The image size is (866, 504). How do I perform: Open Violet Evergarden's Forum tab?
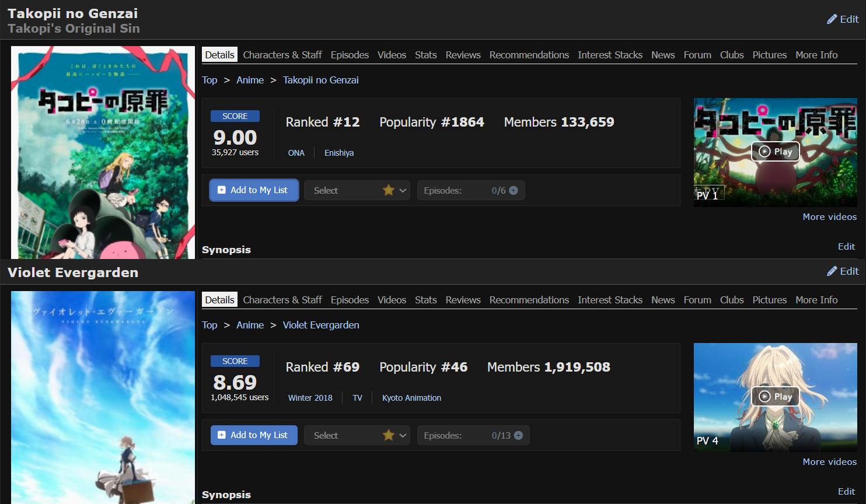[697, 300]
